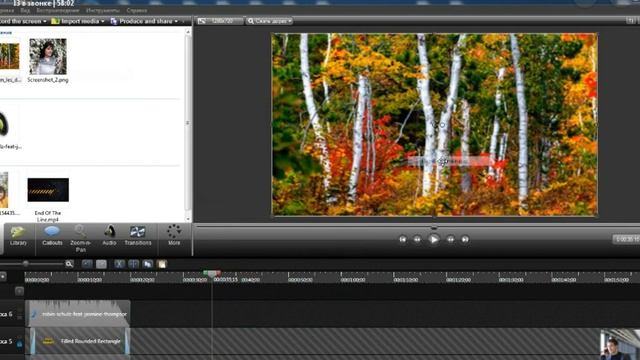Screen dimensions: 640x360
Task: Select Screenshot_2.png thumbnail in clip bin
Action: click(48, 56)
